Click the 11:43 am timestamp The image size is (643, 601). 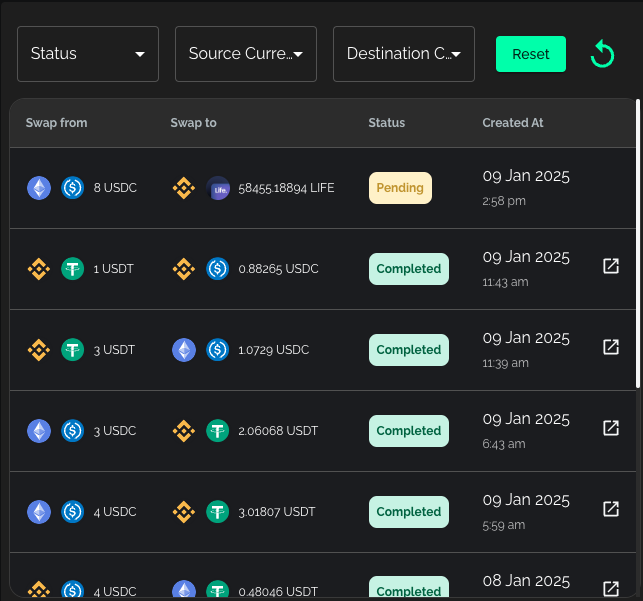click(505, 282)
